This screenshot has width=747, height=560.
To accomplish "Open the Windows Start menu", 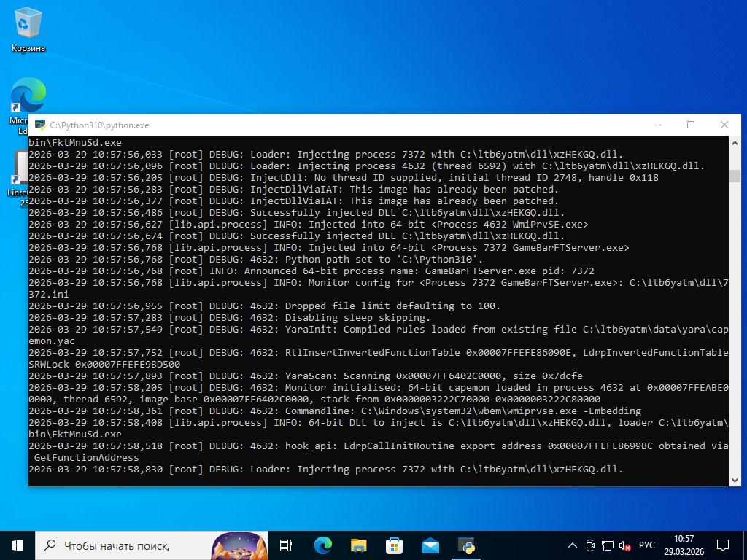I will [18, 545].
